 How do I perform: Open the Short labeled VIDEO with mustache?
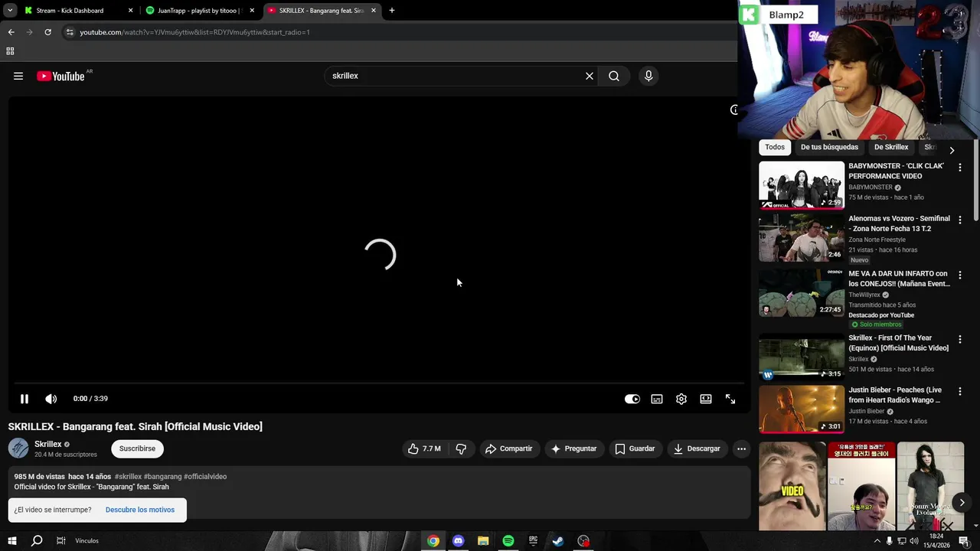coord(792,486)
